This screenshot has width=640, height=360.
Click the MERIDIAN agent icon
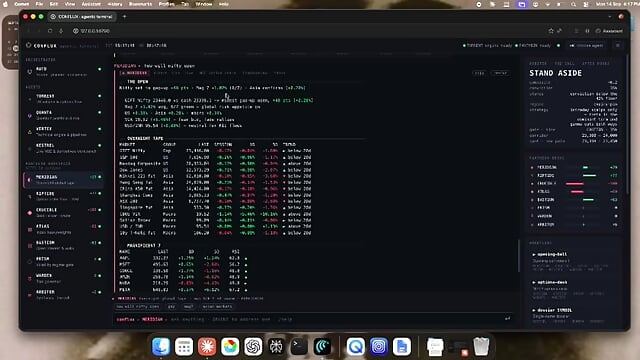[x=29, y=180]
